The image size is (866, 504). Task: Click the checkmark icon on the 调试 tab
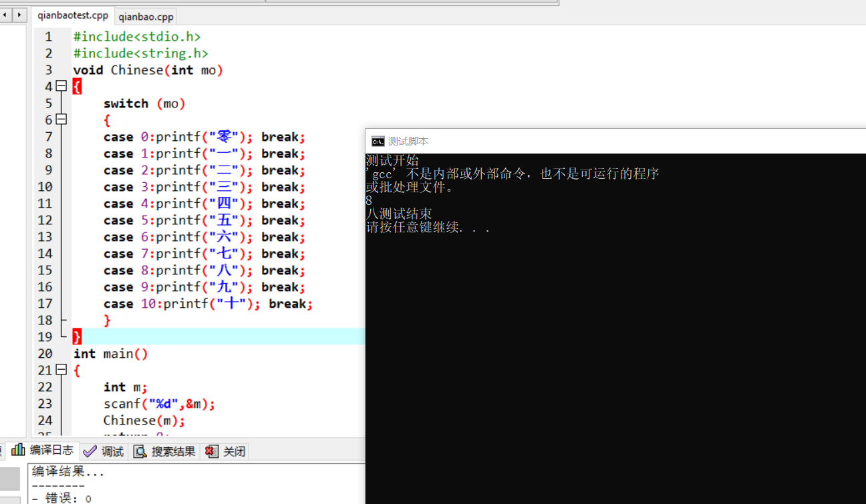[90, 451]
